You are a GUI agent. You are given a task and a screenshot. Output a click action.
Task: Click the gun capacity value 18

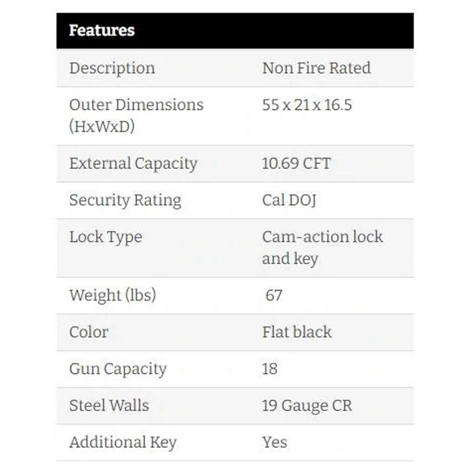[269, 369]
